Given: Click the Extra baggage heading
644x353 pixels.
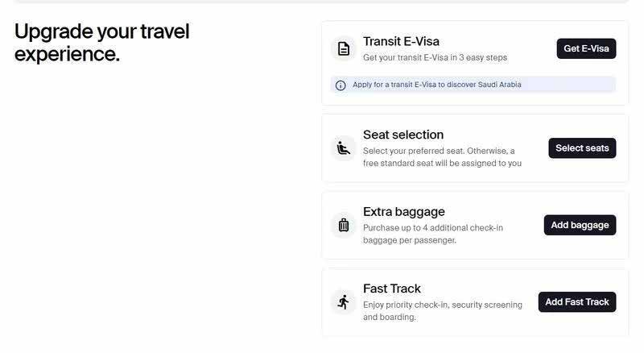Looking at the screenshot, I should 403,212.
